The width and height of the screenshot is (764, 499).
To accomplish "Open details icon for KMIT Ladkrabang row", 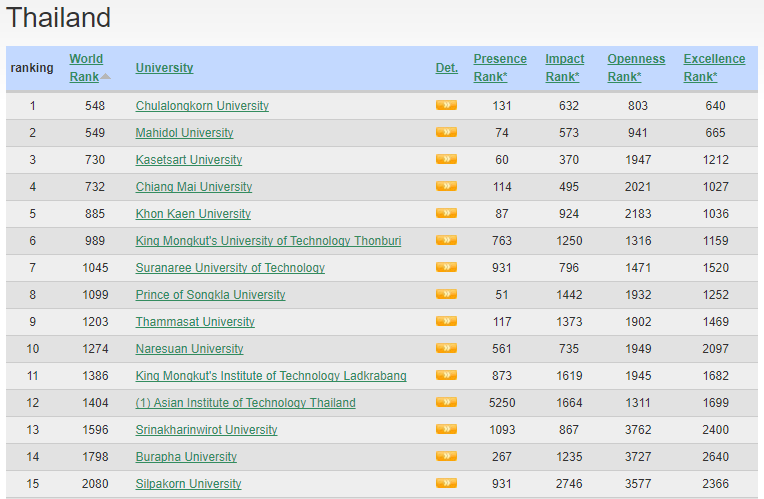I will coord(446,375).
